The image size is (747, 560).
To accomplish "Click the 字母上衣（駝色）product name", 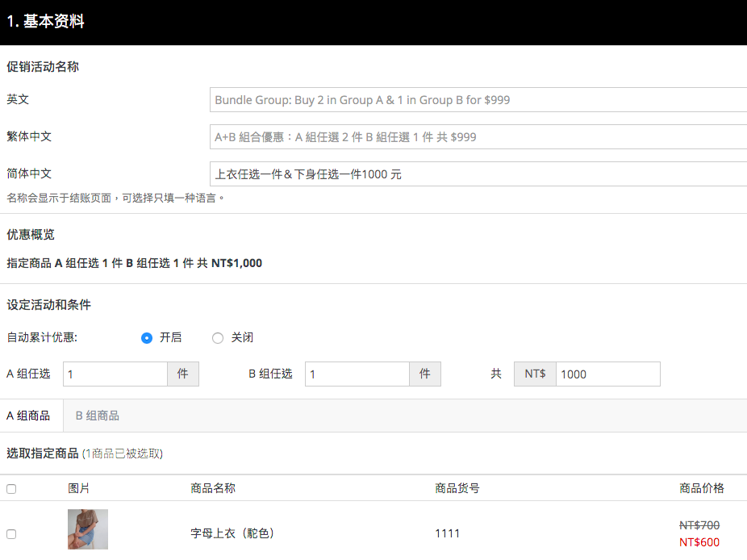I will (232, 533).
